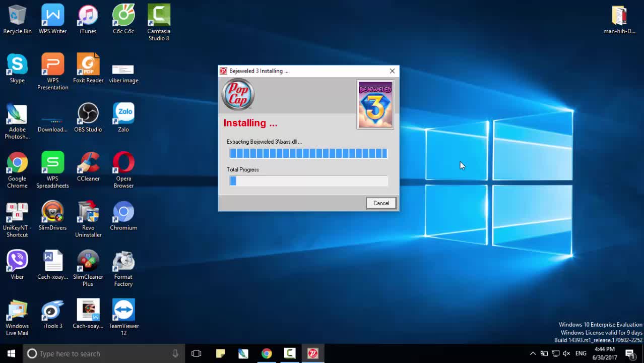This screenshot has width=644, height=363.
Task: Open the Action Center notifications
Action: click(x=630, y=353)
